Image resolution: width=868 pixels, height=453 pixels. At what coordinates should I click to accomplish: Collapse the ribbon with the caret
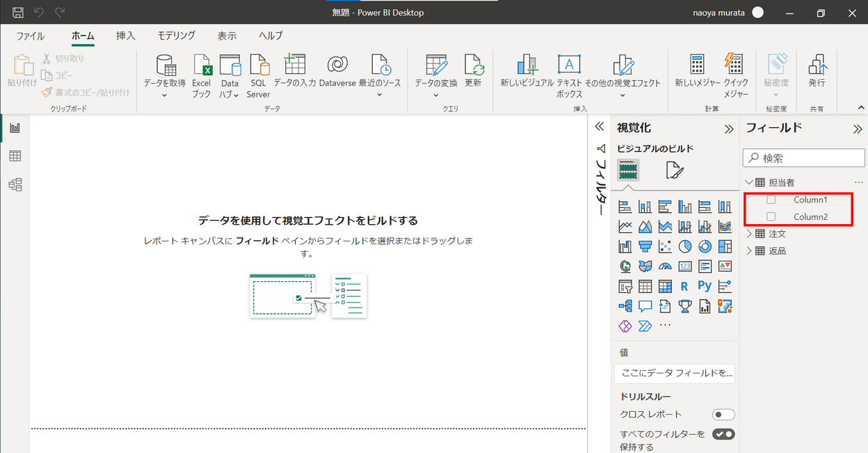pyautogui.click(x=861, y=108)
